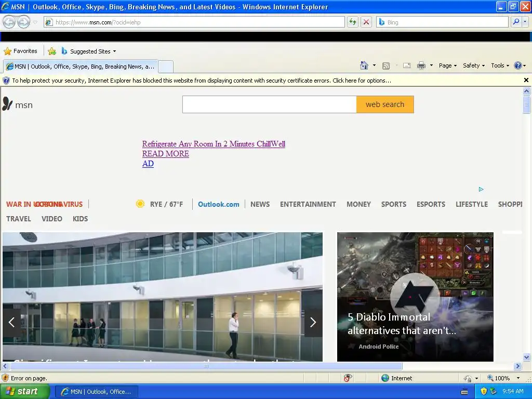532x399 pixels.
Task: Click the AD link
Action: [x=148, y=164]
